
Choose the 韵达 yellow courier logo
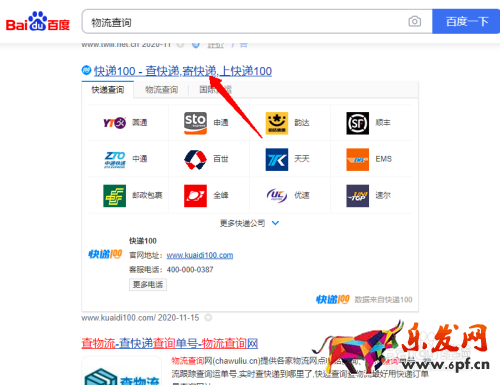click(x=277, y=123)
